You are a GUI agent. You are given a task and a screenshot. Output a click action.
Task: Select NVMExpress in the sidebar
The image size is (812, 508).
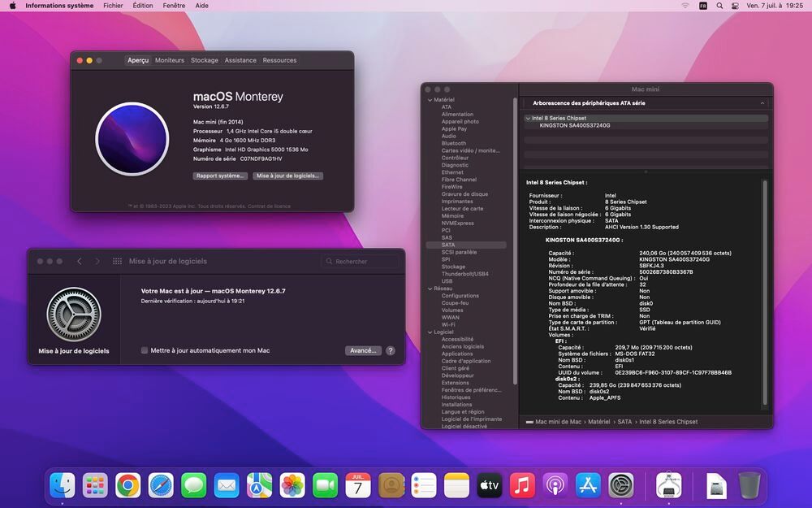tap(458, 223)
